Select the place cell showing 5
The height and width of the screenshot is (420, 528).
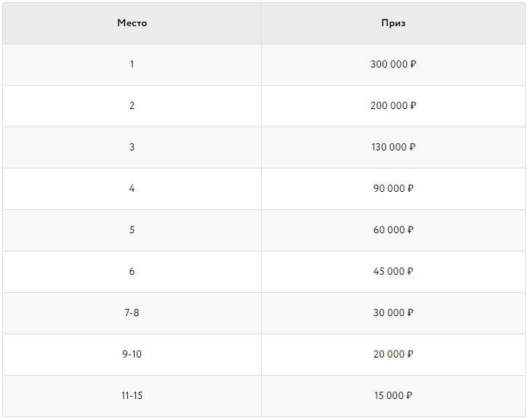[x=132, y=230]
